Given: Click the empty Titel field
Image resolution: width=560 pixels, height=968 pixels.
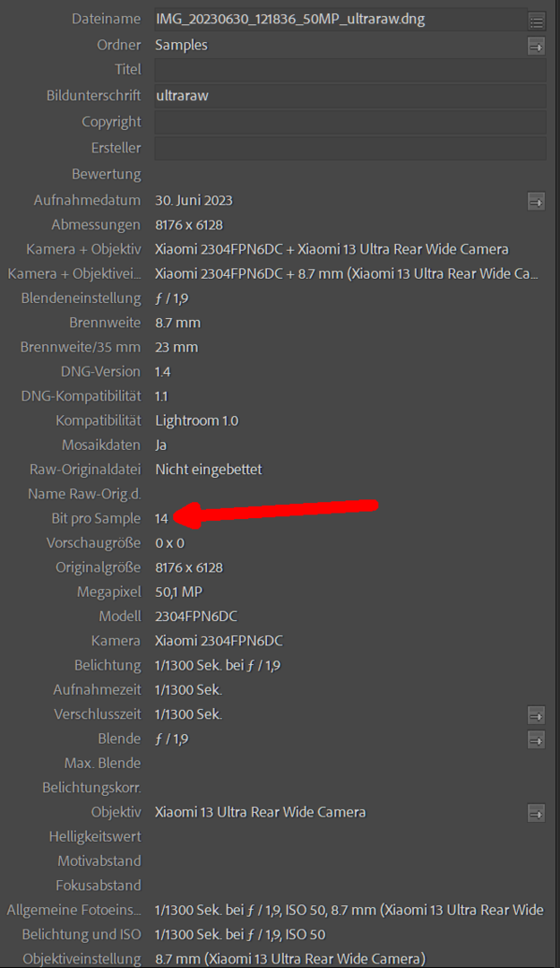Looking at the screenshot, I should point(349,70).
